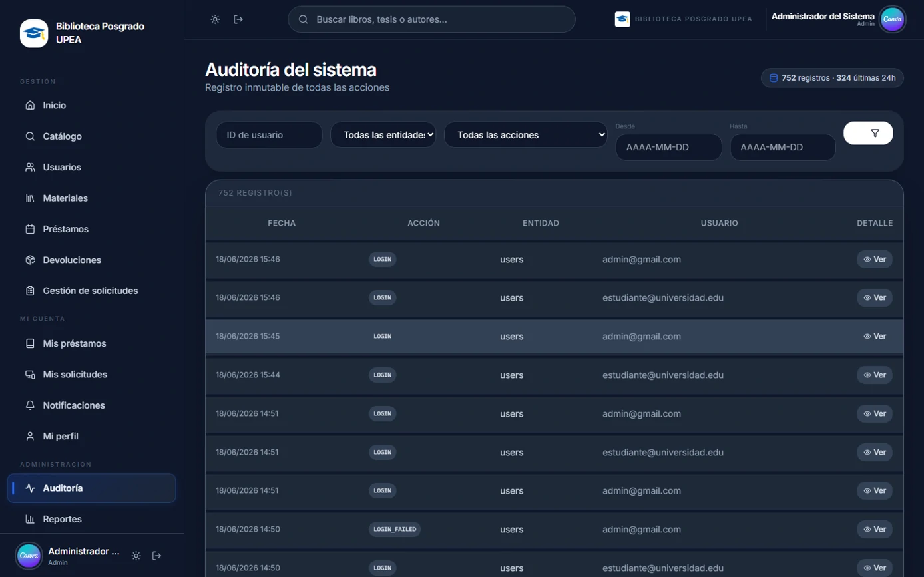Image resolution: width=924 pixels, height=577 pixels.
Task: Click the Desde date field
Action: point(668,147)
